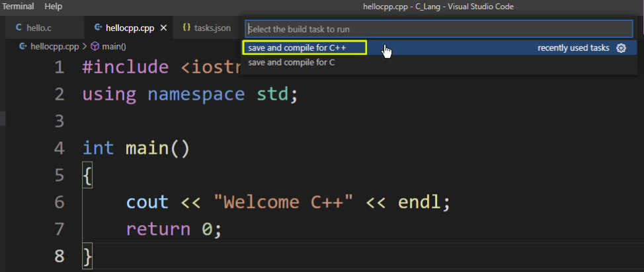
Task: Click the C++ file icon on hellocpp.cpp tab
Action: [x=98, y=28]
